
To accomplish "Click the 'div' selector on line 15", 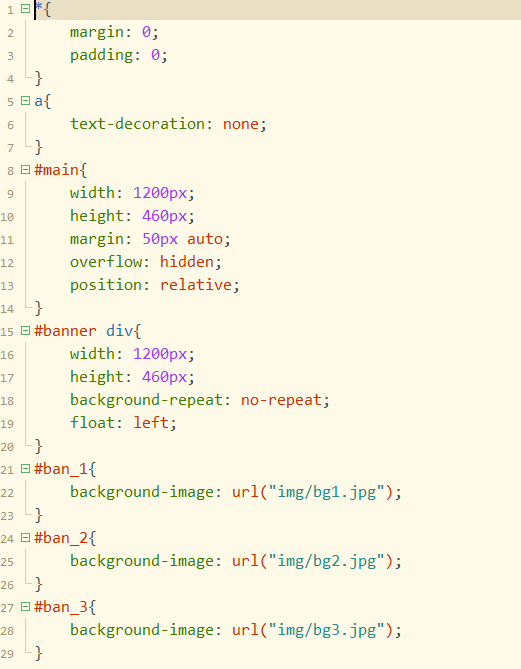I will (119, 331).
